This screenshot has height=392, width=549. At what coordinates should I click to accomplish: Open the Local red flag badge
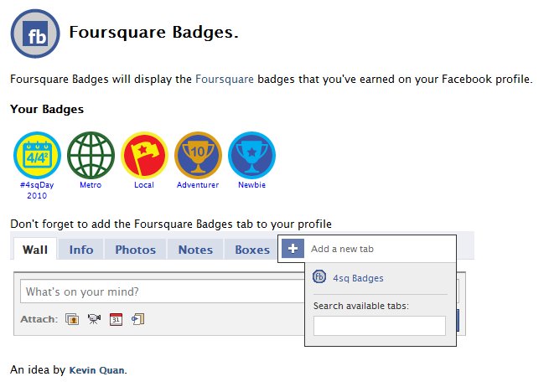coord(144,155)
